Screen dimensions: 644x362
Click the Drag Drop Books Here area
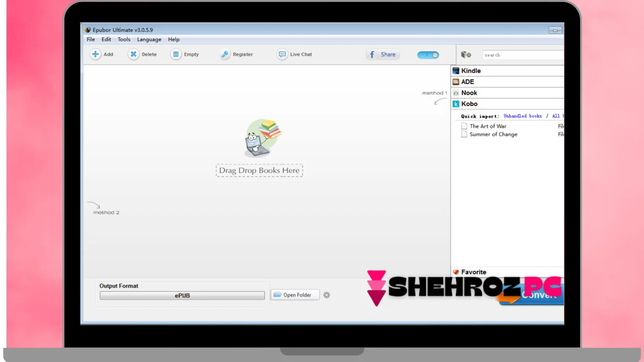tap(260, 170)
